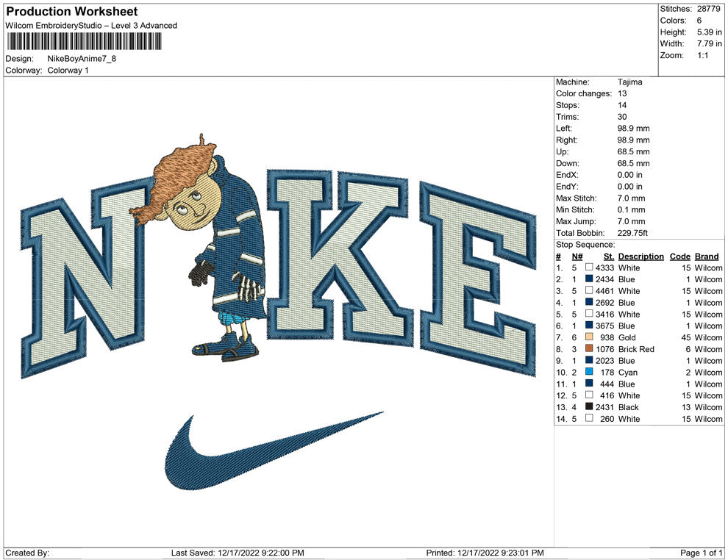Click the Description column header

[640, 256]
